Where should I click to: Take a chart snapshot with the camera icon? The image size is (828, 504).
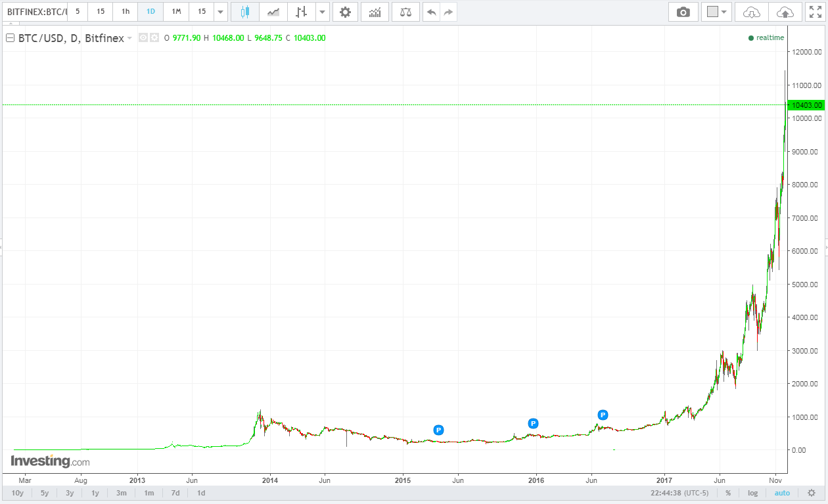point(683,12)
